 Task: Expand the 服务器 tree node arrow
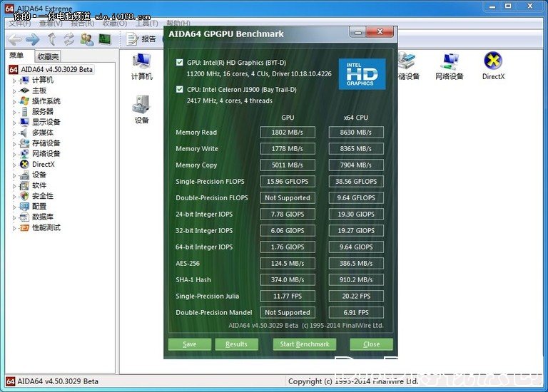[14, 112]
